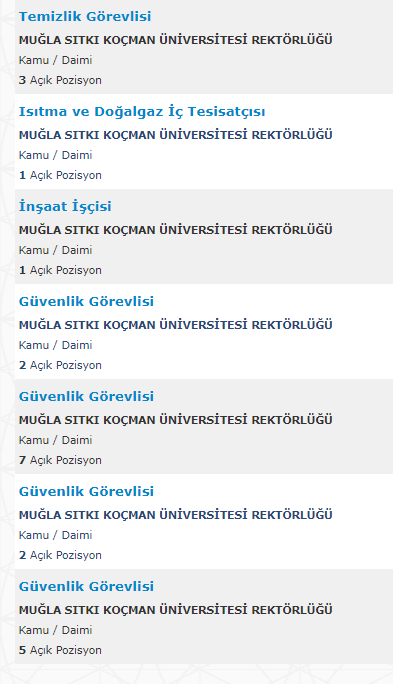This screenshot has width=393, height=684.
Task: Open Güvenlik Görevlisi posting with 7 positions
Action: 86,397
